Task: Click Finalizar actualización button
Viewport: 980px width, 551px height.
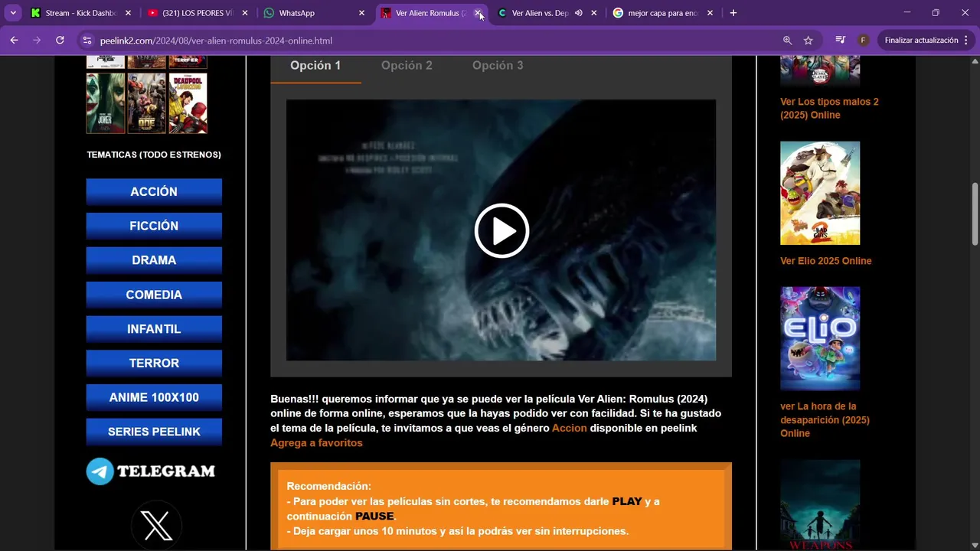Action: (921, 41)
